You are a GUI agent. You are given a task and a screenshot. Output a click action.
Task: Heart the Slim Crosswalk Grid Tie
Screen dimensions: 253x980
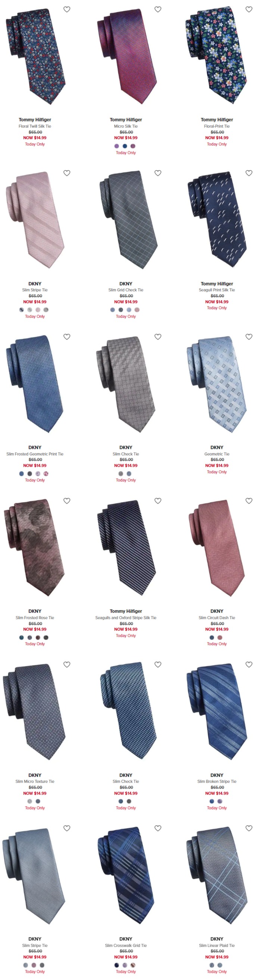point(158,828)
